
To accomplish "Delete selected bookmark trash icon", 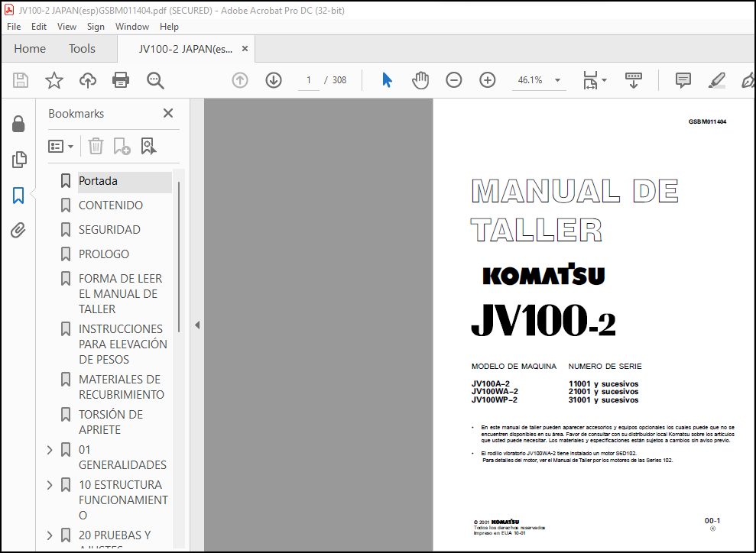I will 96,146.
